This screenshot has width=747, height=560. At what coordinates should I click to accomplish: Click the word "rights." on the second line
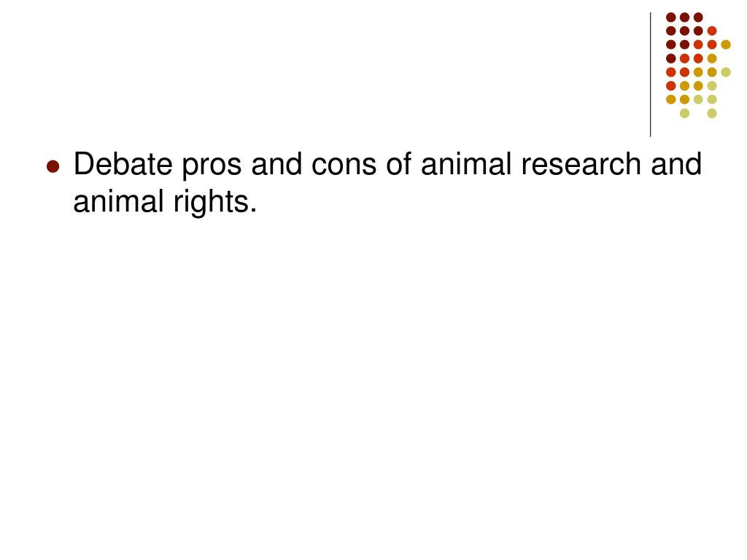[x=215, y=202]
